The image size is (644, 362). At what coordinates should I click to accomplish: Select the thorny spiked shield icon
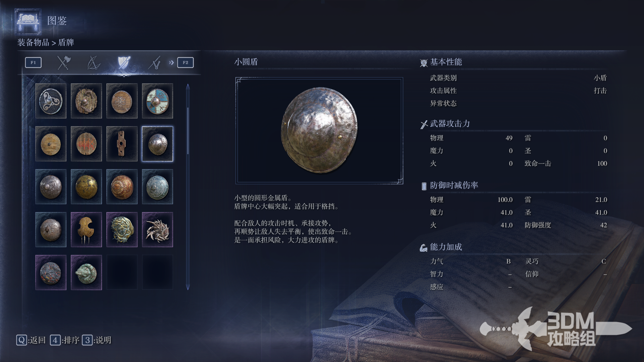157,230
